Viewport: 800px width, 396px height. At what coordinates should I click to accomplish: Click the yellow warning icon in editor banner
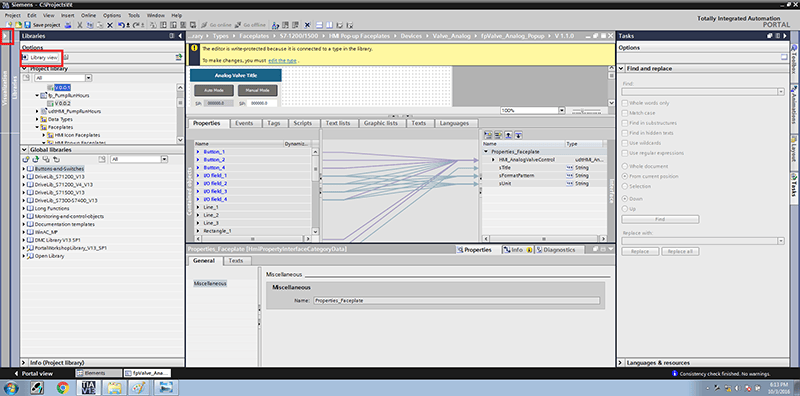point(195,48)
